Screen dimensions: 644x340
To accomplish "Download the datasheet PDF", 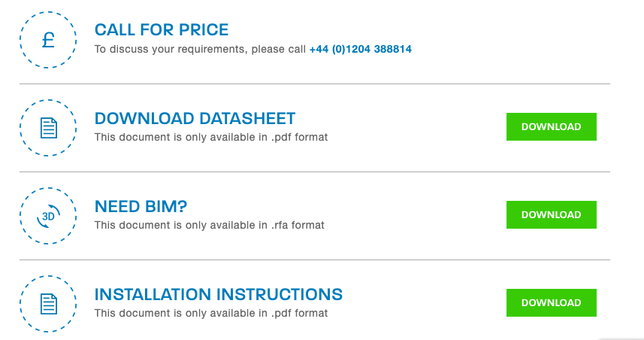I will click(551, 126).
